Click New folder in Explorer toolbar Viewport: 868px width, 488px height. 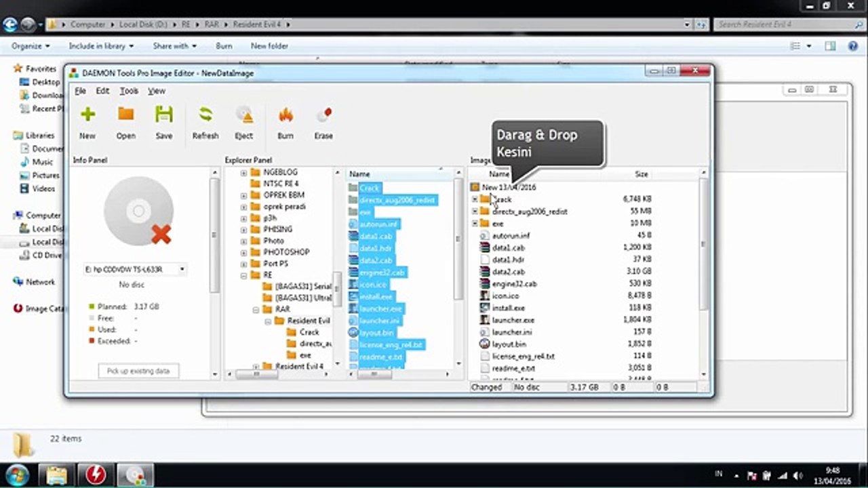(x=269, y=46)
